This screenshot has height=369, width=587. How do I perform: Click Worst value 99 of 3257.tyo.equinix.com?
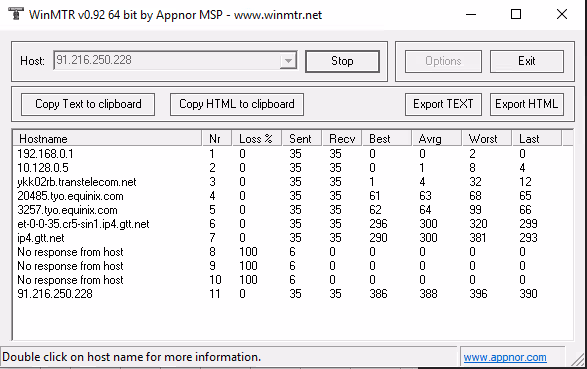475,210
